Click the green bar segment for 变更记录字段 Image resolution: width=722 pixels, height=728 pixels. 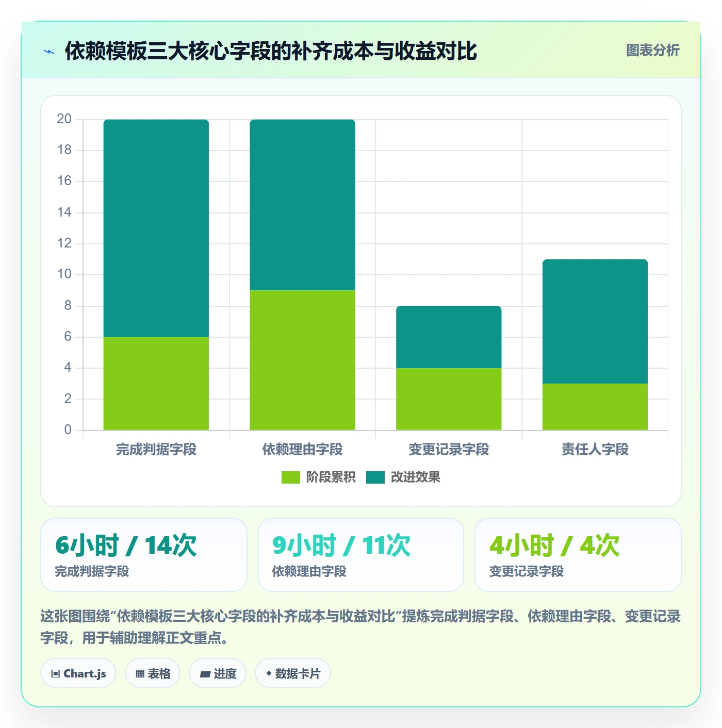tap(449, 399)
